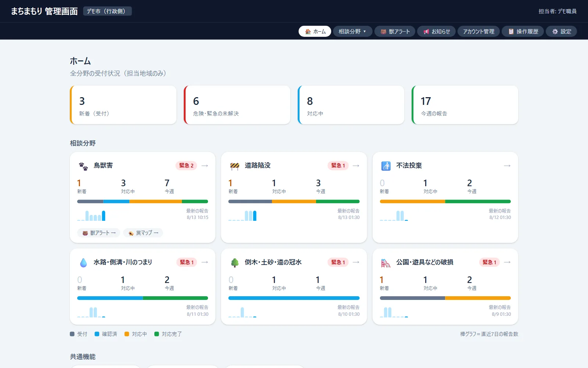Go to アカウント管理
Image resolution: width=588 pixels, height=368 pixels.
point(478,31)
